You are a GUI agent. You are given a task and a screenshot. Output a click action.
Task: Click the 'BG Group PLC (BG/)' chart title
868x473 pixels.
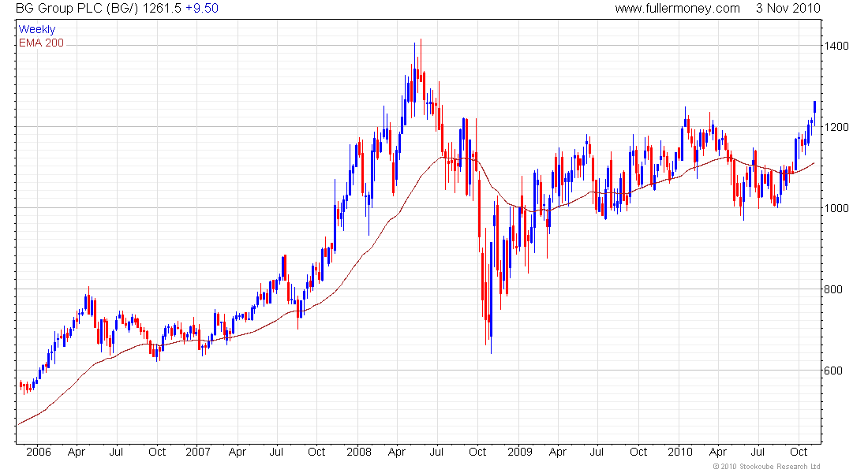(77, 9)
